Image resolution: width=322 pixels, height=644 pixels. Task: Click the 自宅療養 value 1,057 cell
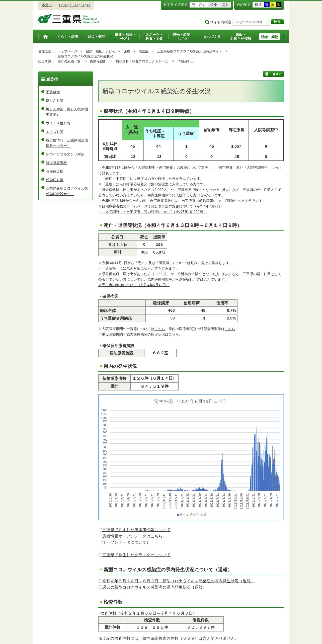[236, 146]
